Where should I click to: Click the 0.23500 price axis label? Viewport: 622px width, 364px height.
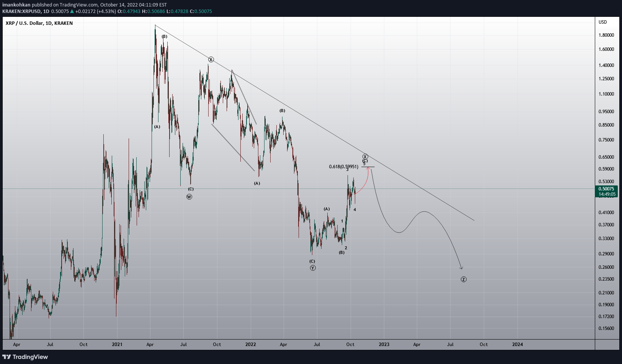606,279
